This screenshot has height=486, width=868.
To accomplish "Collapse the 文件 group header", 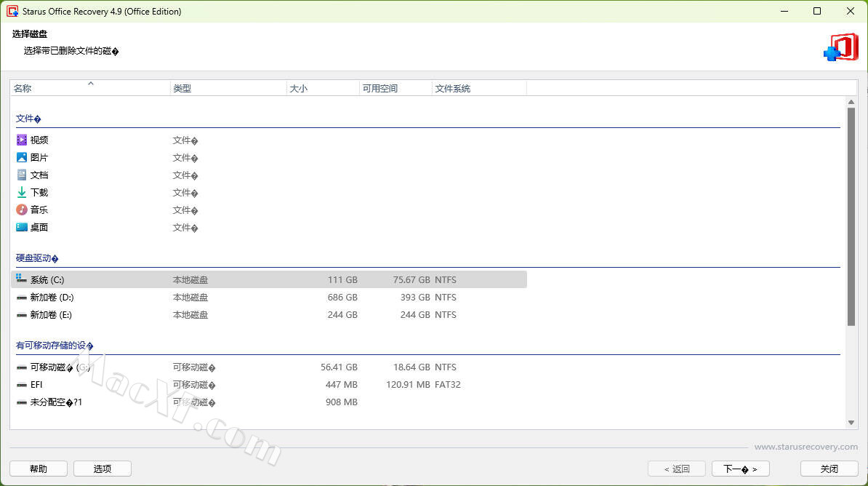I will tap(28, 119).
